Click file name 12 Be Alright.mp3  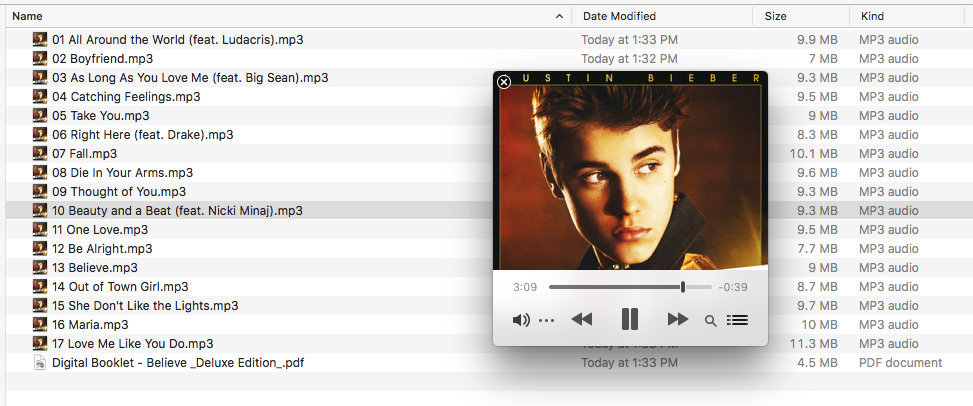pyautogui.click(x=102, y=248)
